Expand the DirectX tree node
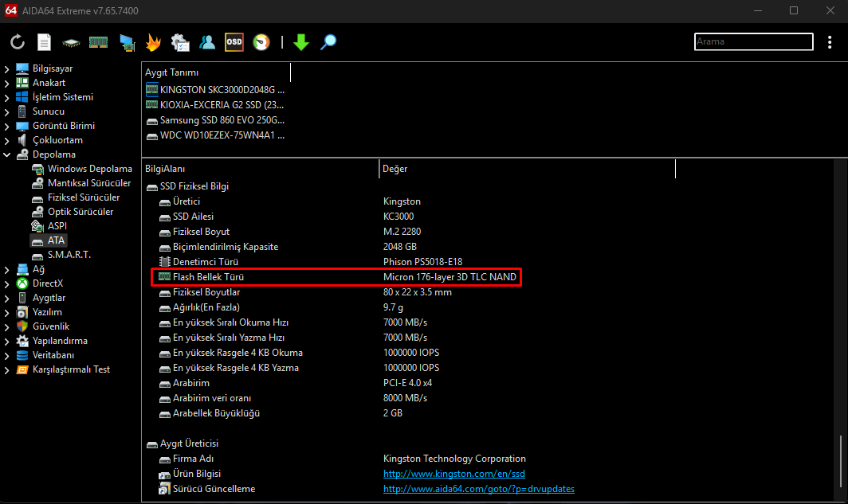848x504 pixels. coord(7,283)
